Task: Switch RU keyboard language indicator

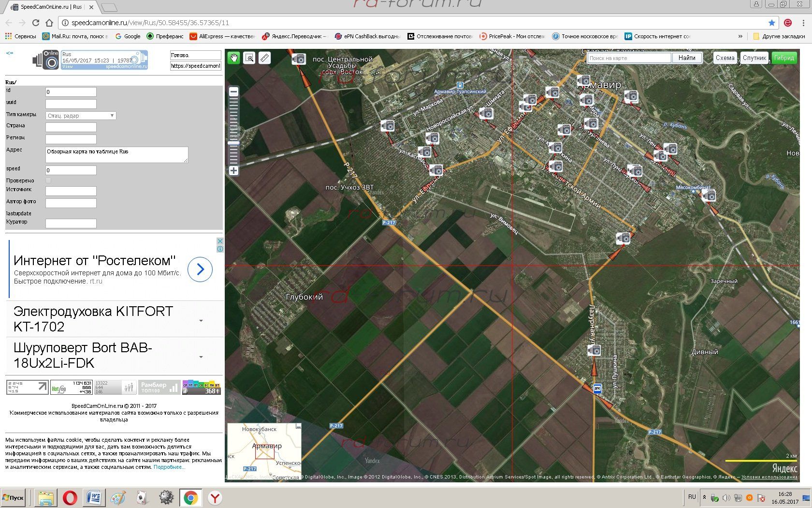Action: [692, 497]
